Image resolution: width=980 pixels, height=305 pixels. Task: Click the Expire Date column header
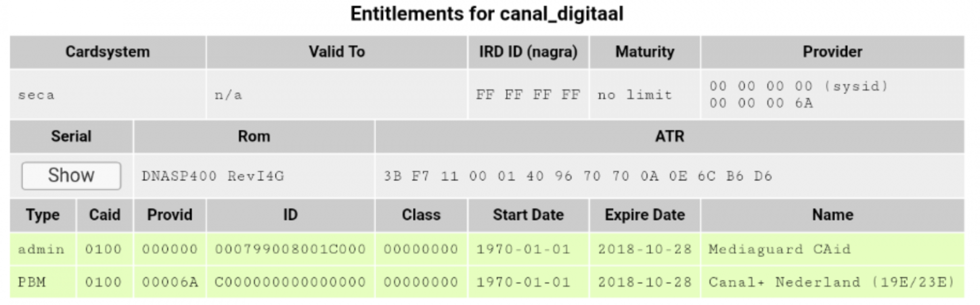pos(644,215)
